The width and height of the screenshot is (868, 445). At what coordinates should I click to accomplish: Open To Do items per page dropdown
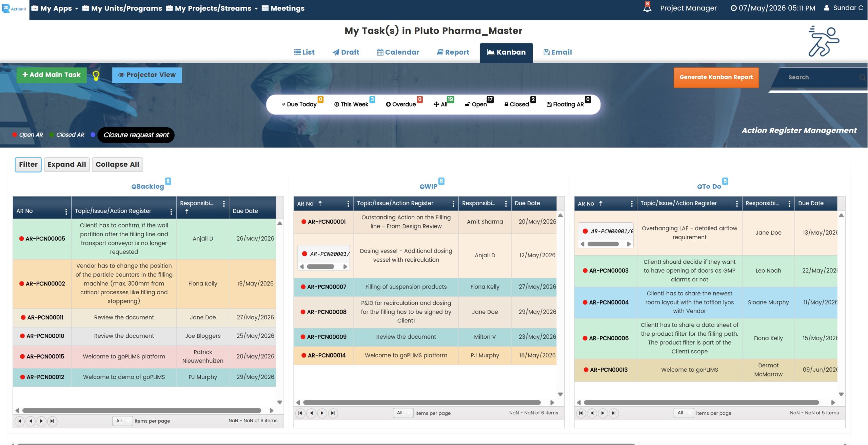pos(684,413)
